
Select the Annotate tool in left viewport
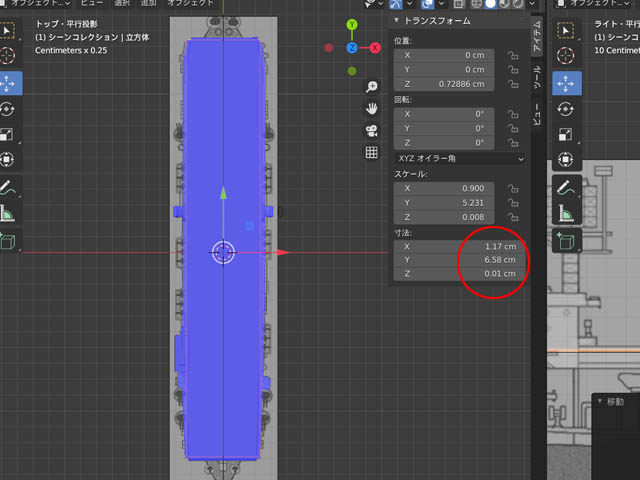(x=7, y=188)
